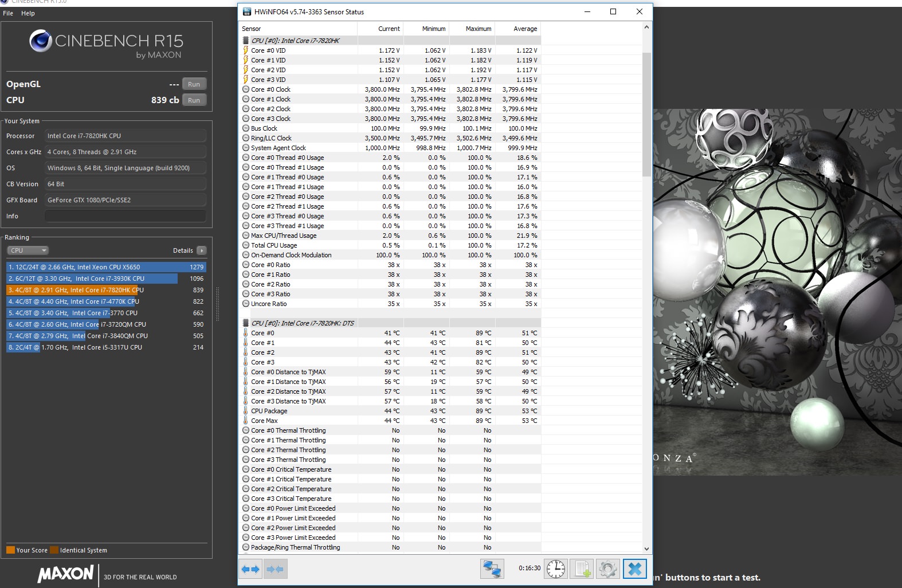The height and width of the screenshot is (588, 902).
Task: Select Core #0 Critical Temperature row
Action: click(x=390, y=469)
